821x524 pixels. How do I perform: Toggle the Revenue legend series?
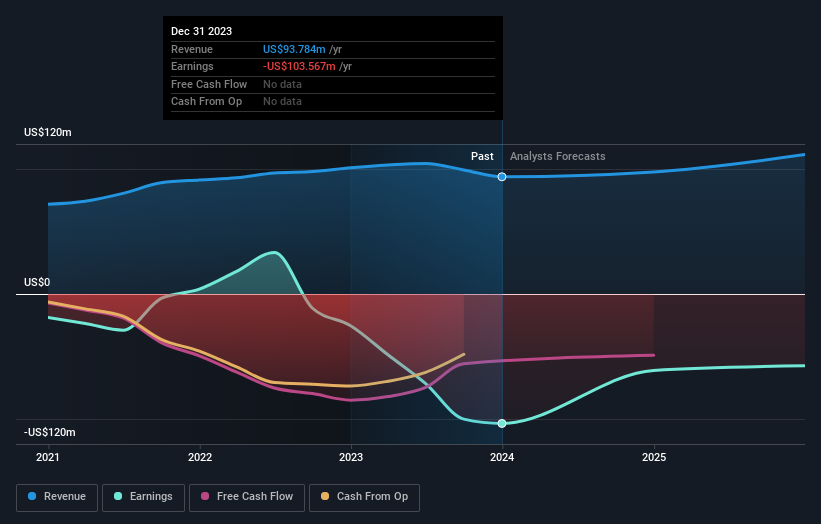57,497
